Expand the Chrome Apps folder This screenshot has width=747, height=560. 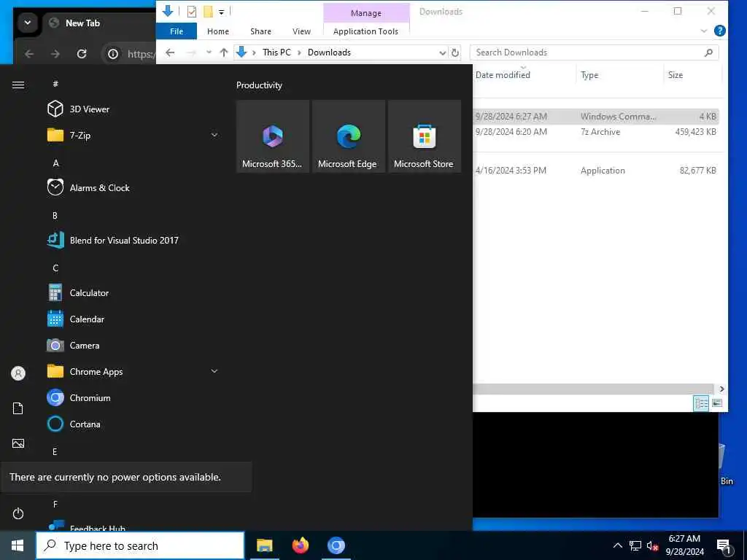(x=214, y=371)
